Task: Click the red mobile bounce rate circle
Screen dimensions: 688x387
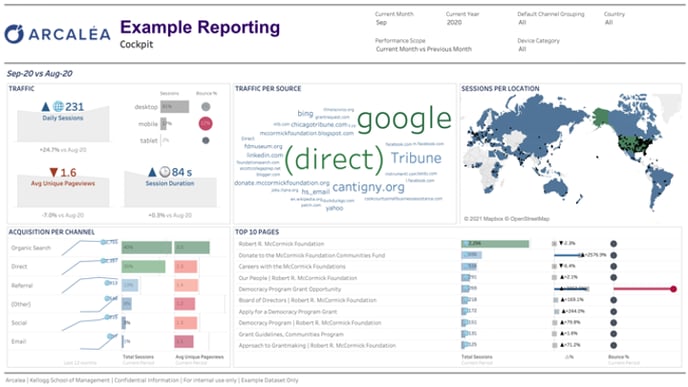Action: click(x=205, y=124)
